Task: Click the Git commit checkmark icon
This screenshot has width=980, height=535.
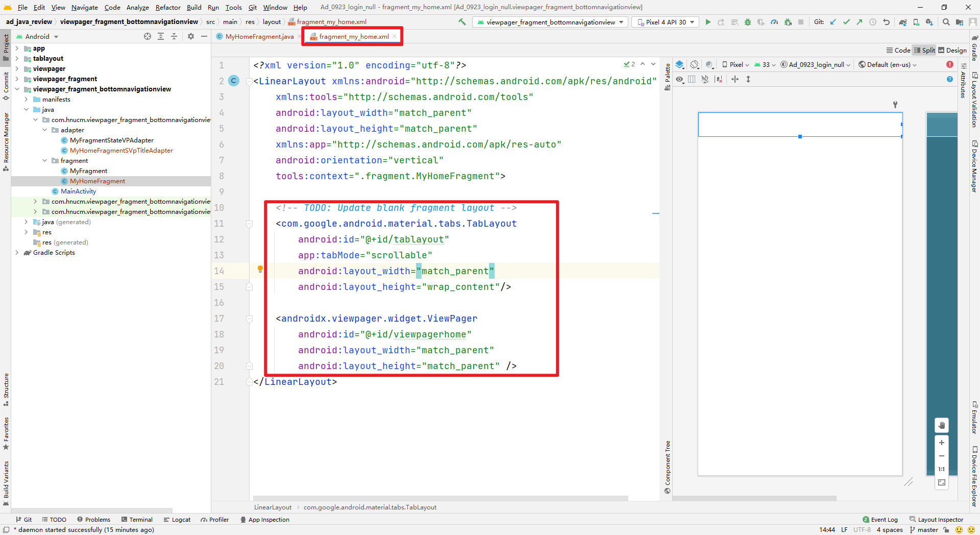Action: pos(846,22)
